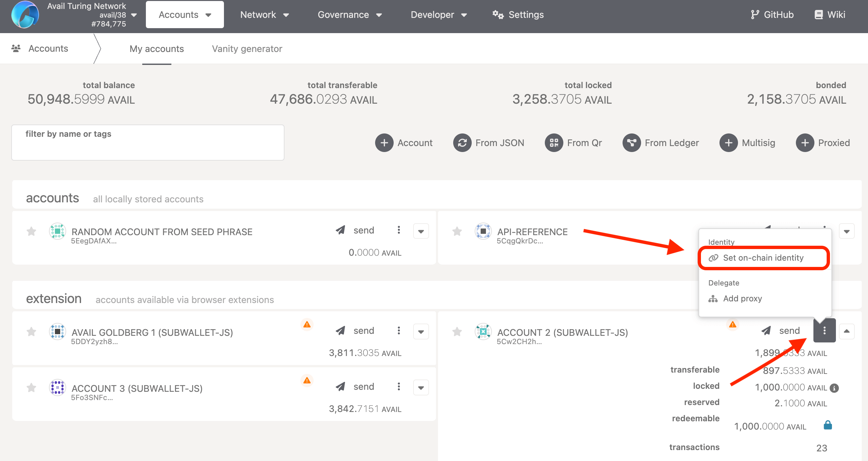The height and width of the screenshot is (461, 868).
Task: Collapse the Account 2 (SUBWALLET-JS) details
Action: point(846,331)
